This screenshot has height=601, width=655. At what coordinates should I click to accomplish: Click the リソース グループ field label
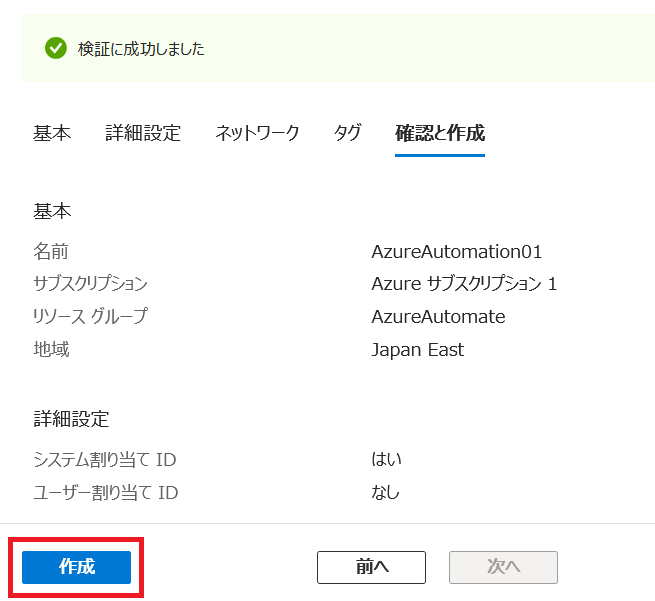click(90, 317)
